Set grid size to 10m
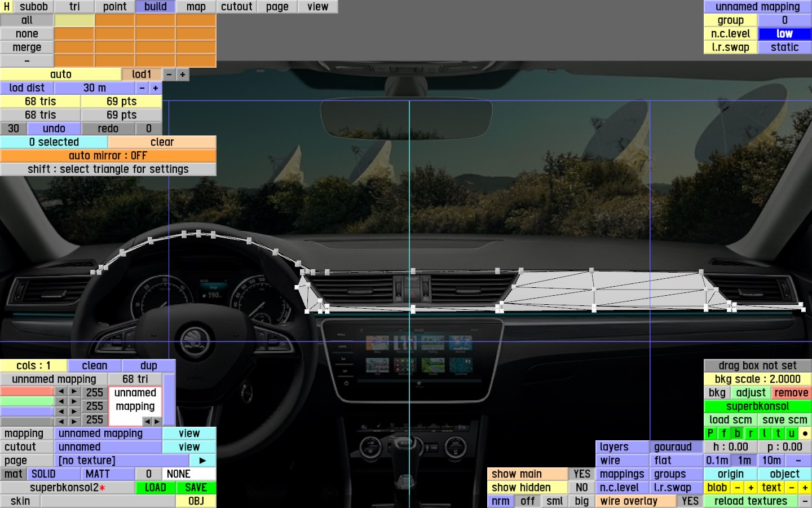This screenshot has height=508, width=812. tap(771, 461)
